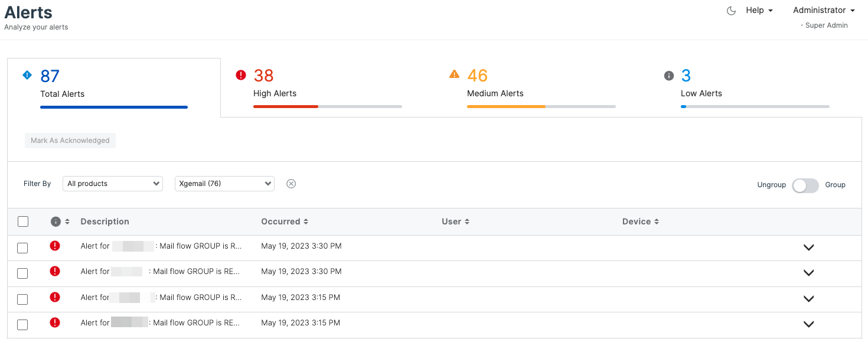This screenshot has width=868, height=339.
Task: Click the orange Medium Alerts warning triangle
Action: 454,74
